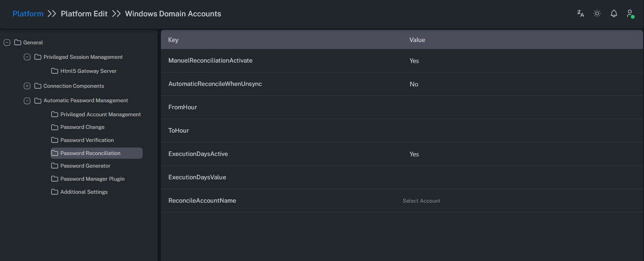Viewport: 644px width, 261px height.
Task: Collapse Automatic Password Management node
Action: pos(27,100)
